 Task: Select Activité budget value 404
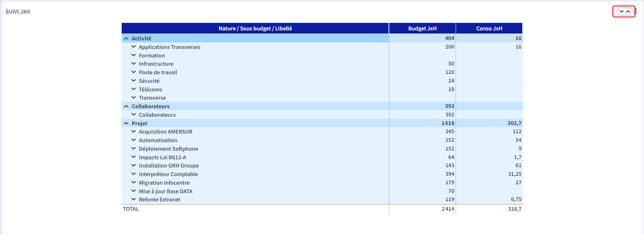point(450,38)
